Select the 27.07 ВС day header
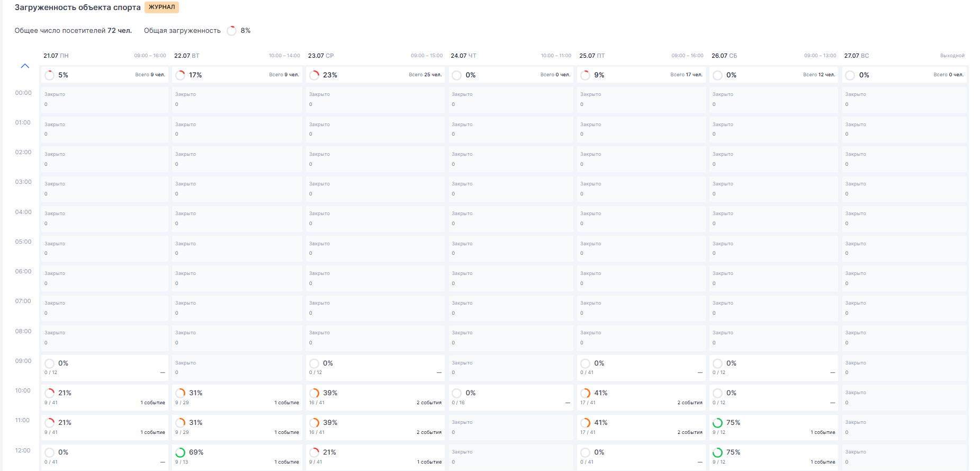 point(856,56)
